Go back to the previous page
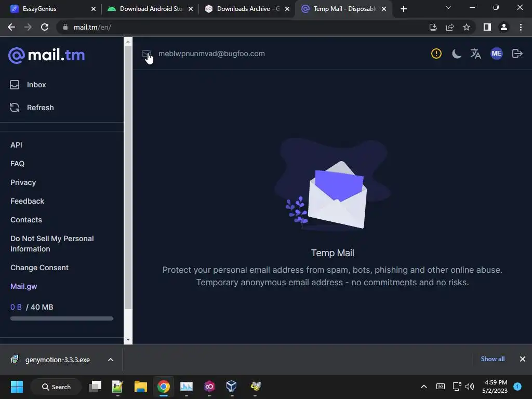The width and height of the screenshot is (532, 399). 11,27
